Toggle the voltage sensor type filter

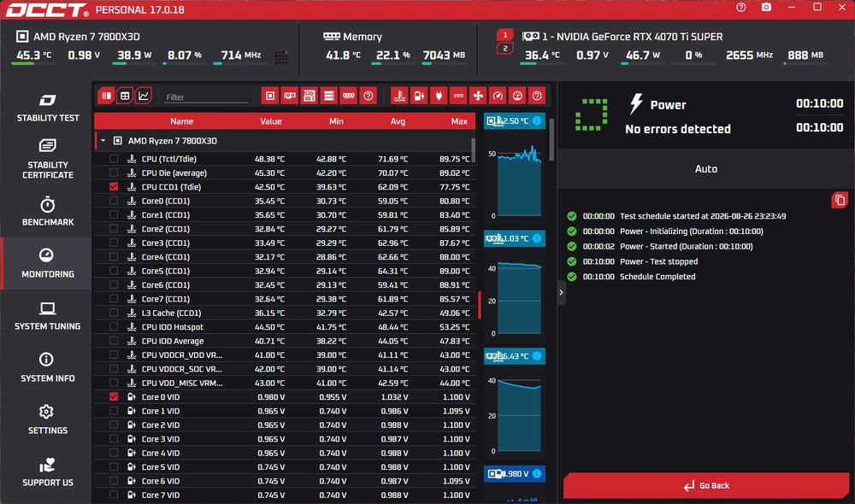pyautogui.click(x=419, y=96)
